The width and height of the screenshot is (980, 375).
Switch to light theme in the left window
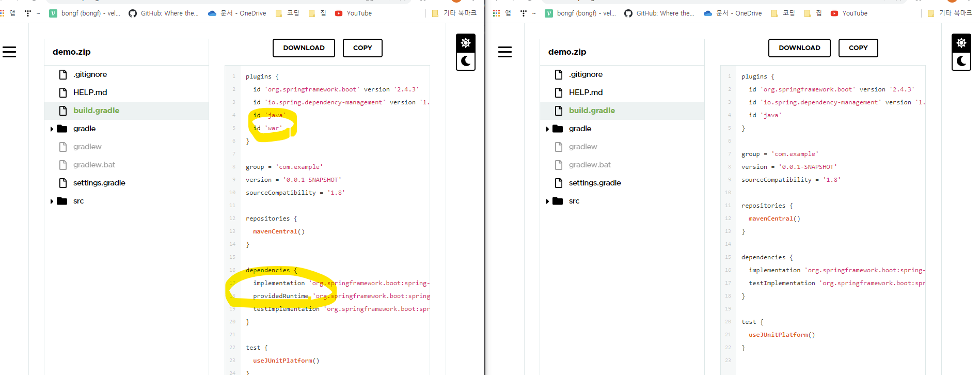pos(466,43)
